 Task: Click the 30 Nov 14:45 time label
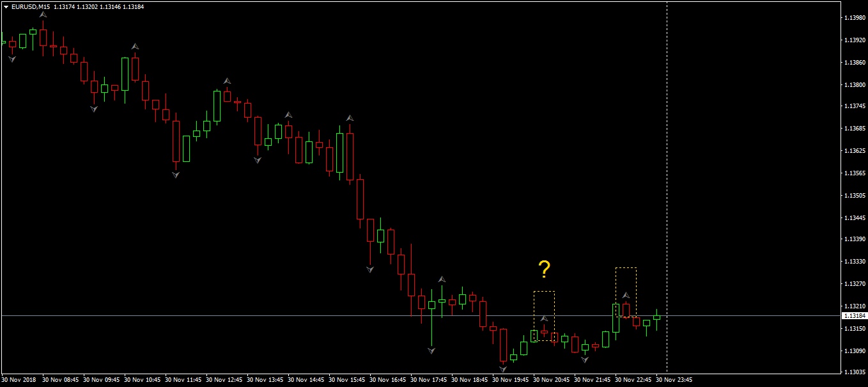[306, 379]
